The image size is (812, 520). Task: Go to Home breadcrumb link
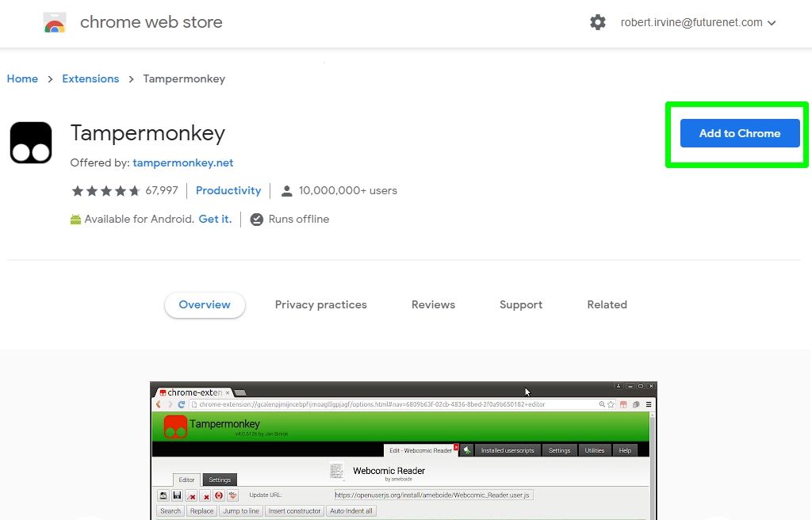[22, 78]
